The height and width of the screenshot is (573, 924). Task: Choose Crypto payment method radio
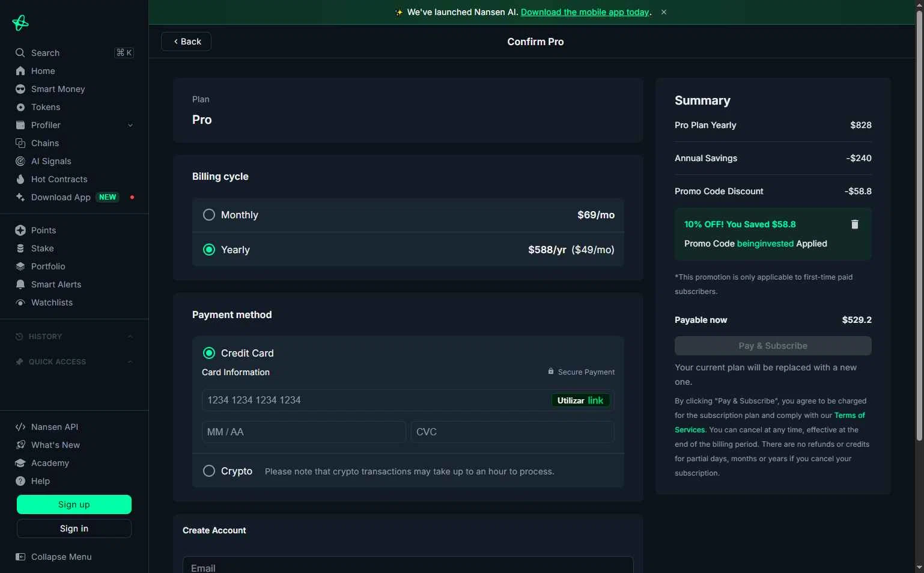[x=209, y=471]
